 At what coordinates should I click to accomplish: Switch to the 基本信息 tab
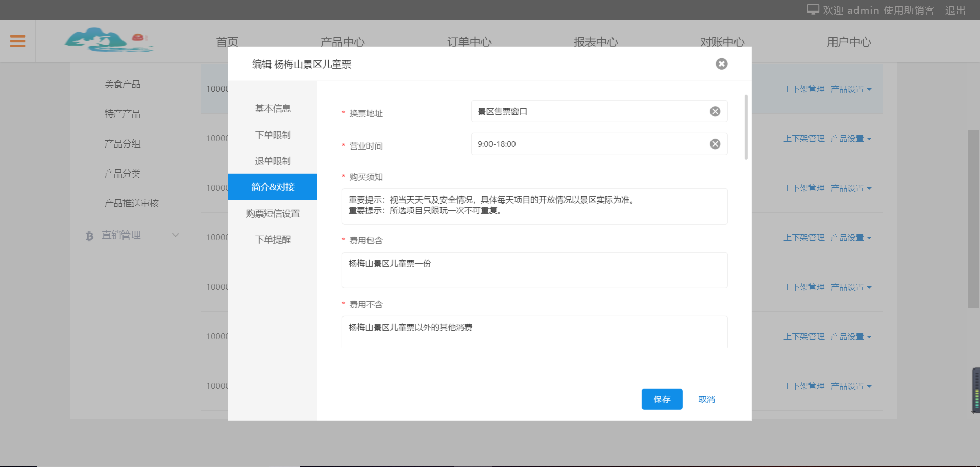pos(273,108)
